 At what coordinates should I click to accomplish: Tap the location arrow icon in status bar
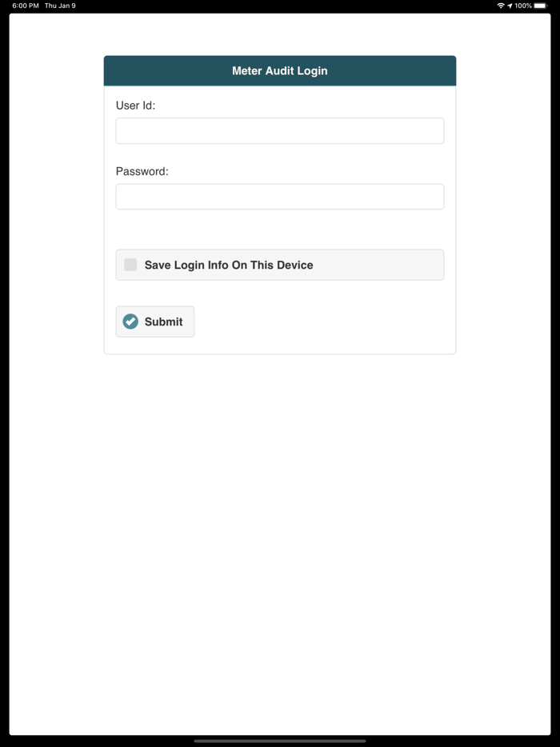pyautogui.click(x=510, y=6)
